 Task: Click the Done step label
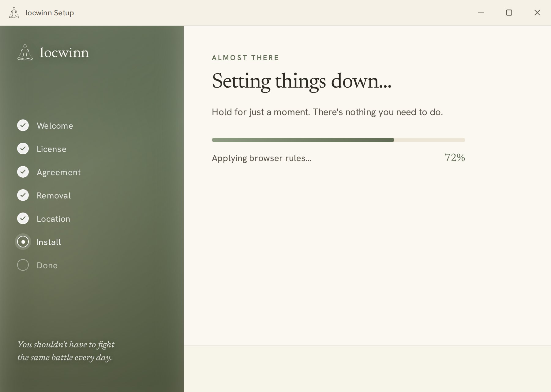pyautogui.click(x=47, y=266)
